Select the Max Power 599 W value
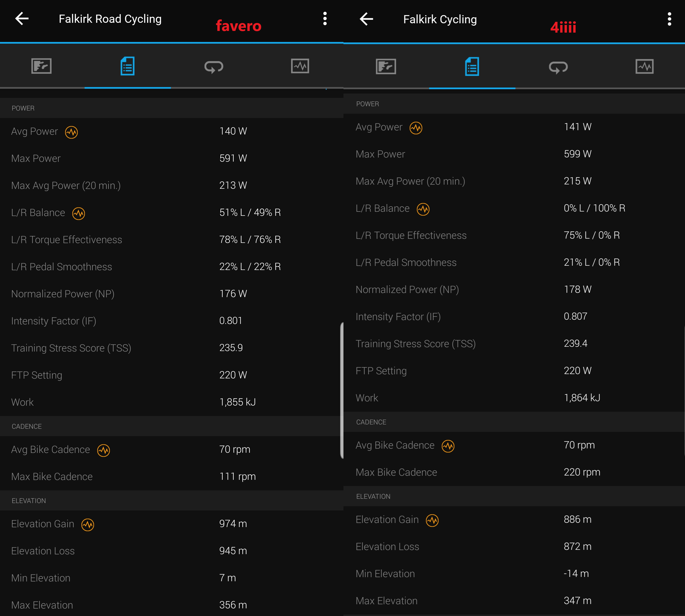This screenshot has width=685, height=616. [x=577, y=154]
